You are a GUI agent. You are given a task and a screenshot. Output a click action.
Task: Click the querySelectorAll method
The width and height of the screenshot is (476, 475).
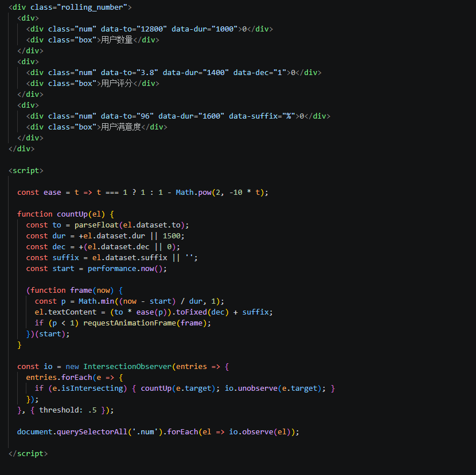pos(92,432)
